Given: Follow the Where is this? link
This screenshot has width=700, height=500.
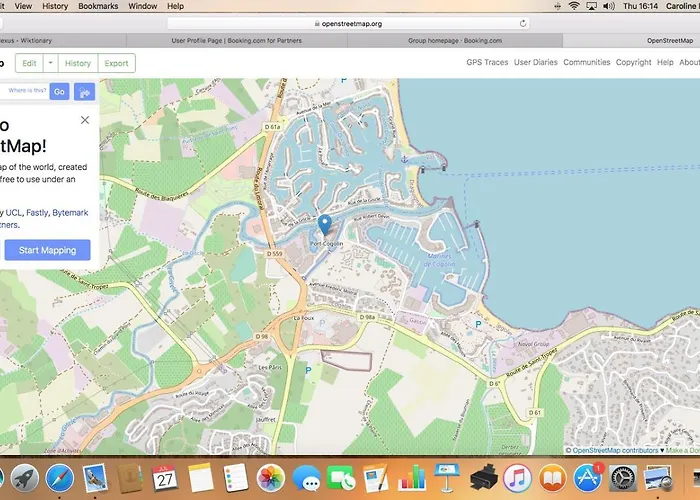Looking at the screenshot, I should click(27, 90).
